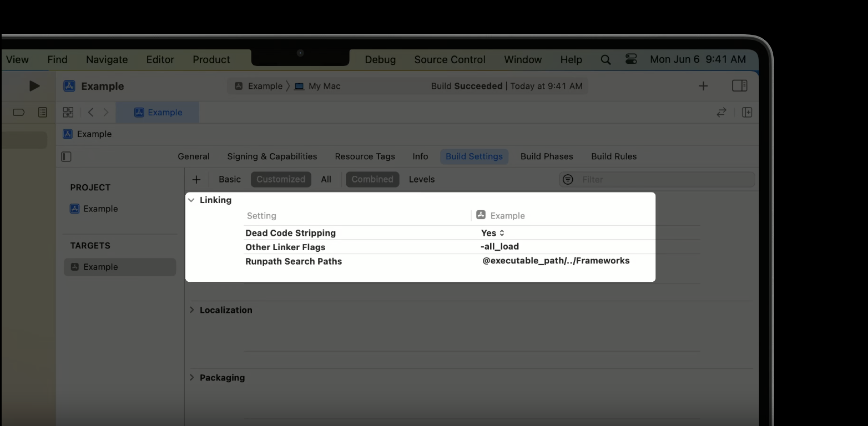The image size is (868, 426).
Task: Select the Example editor tab
Action: tap(158, 112)
